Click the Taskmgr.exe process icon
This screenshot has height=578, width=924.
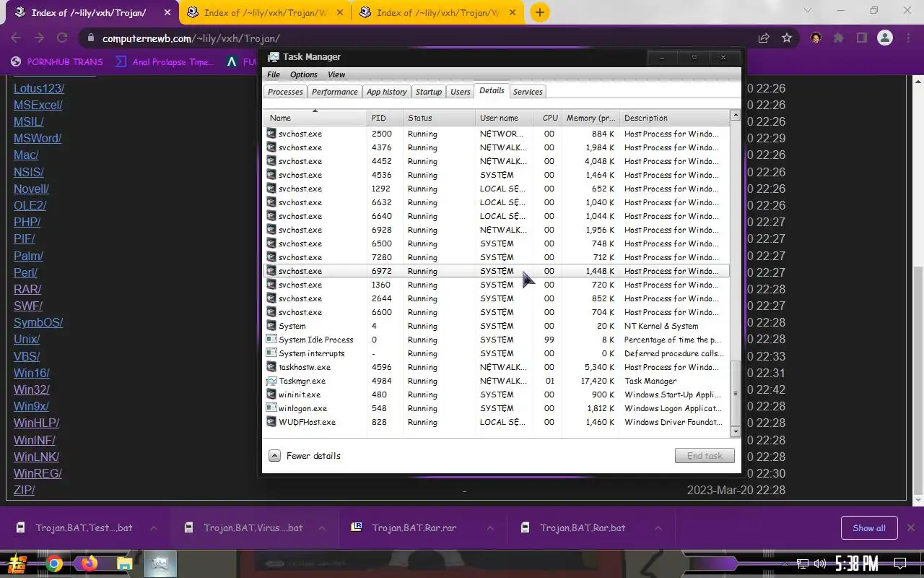tap(271, 381)
